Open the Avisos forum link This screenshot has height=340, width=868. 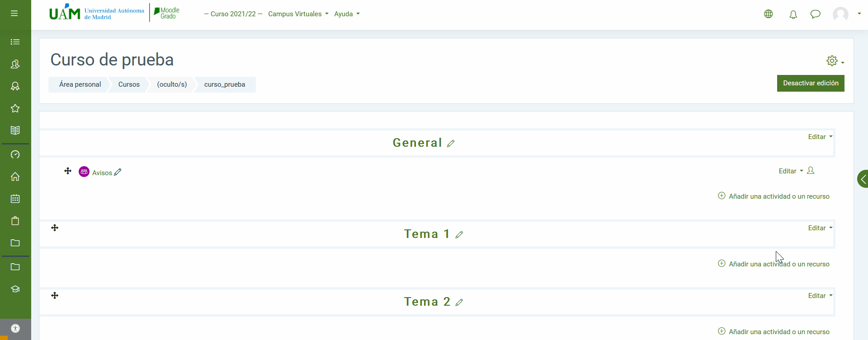tap(102, 173)
